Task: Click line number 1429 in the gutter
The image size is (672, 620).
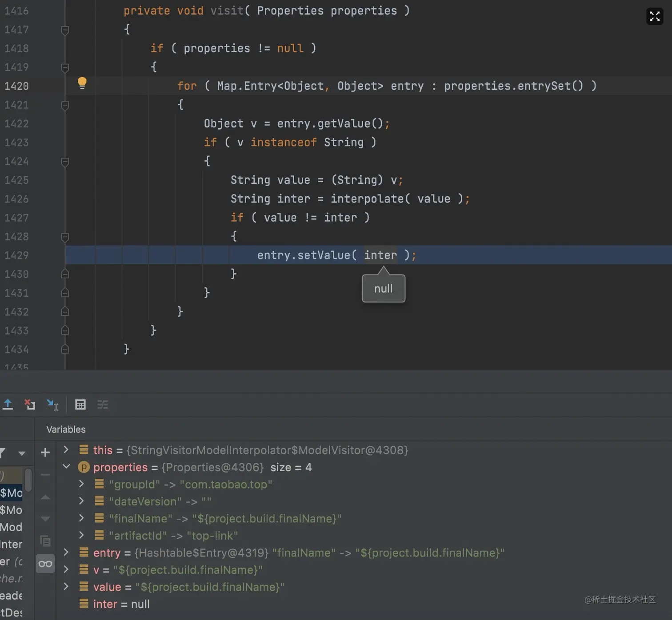Action: click(x=16, y=255)
